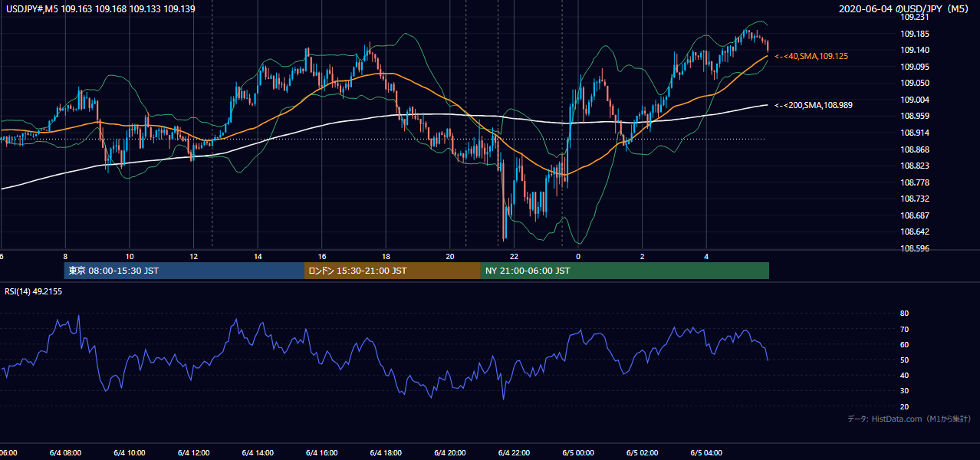This screenshot has width=980, height=460.
Task: Click the NY 21:00-06:00 JST session bar
Action: 625,271
